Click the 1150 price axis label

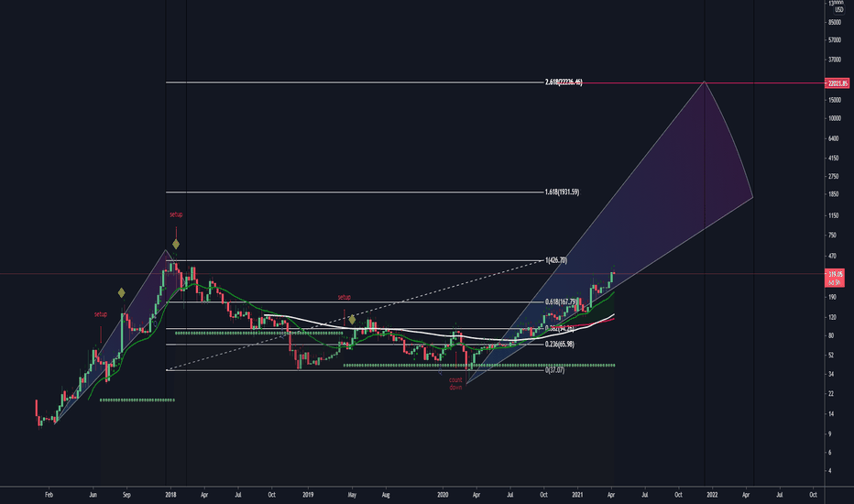[x=834, y=215]
